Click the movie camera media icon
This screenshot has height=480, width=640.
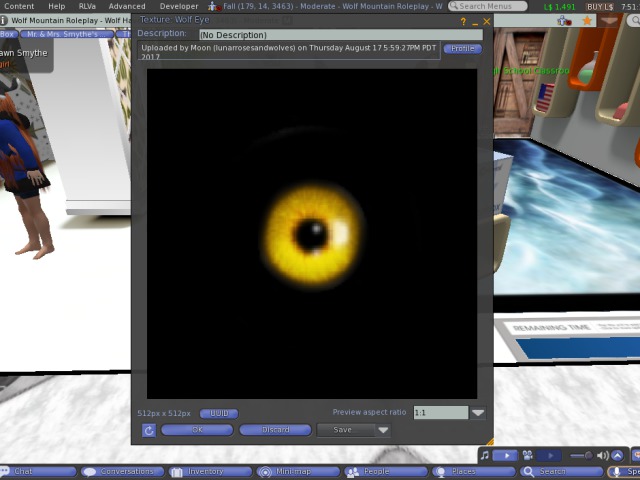[x=528, y=456]
